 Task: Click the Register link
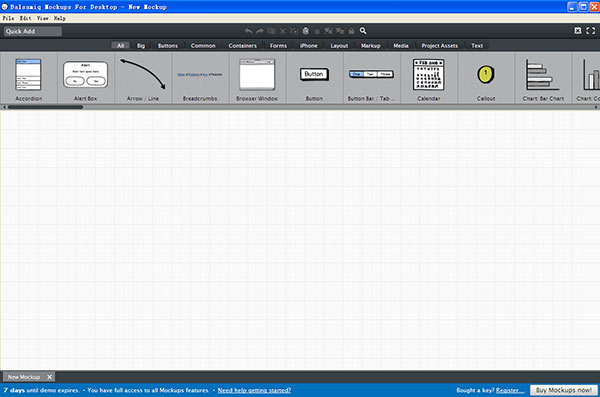[x=510, y=390]
